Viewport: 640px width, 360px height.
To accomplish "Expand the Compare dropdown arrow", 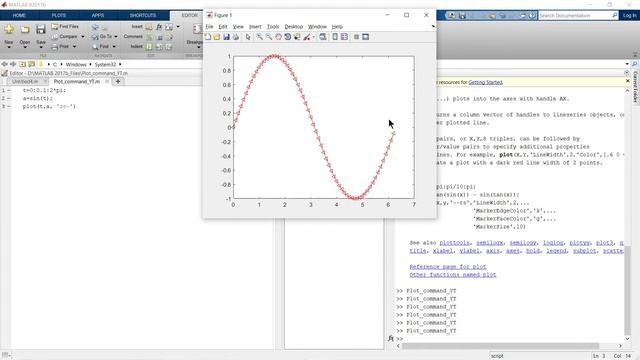I will tap(83, 37).
